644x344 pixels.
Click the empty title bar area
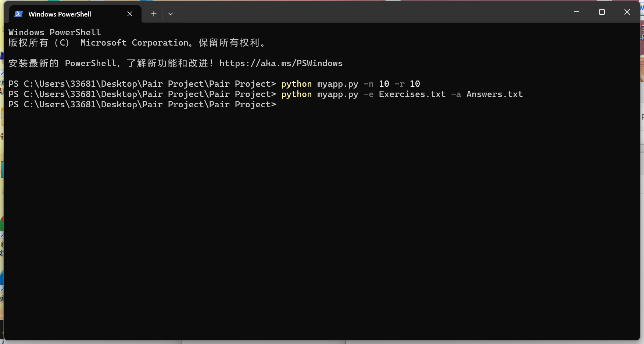coord(368,13)
